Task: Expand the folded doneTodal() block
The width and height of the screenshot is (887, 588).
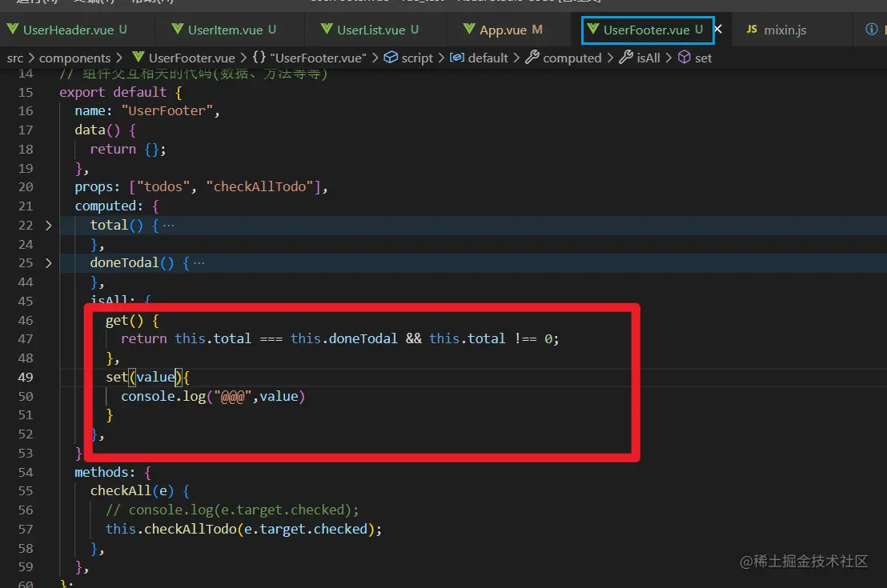Action: pos(49,263)
